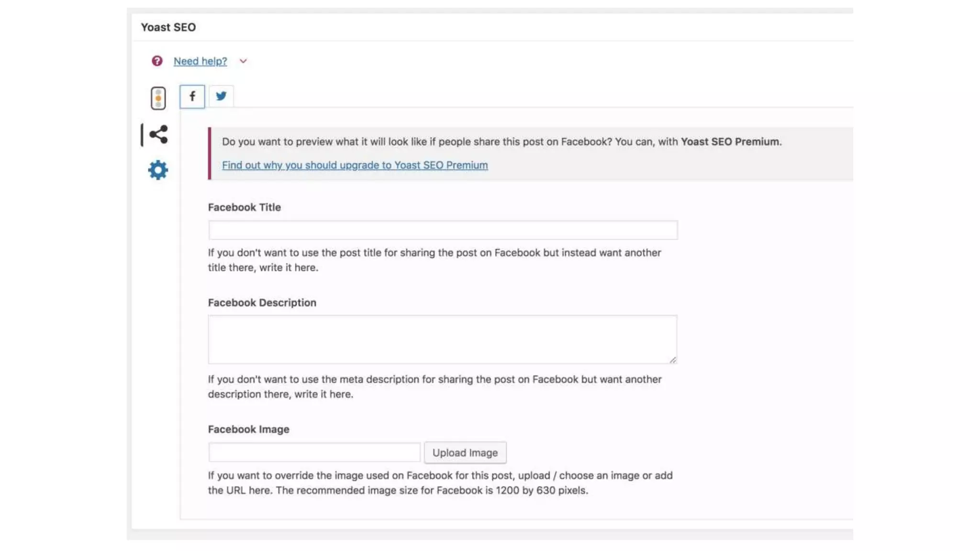The height and width of the screenshot is (551, 980).
Task: Open the advanced settings gear icon
Action: coord(158,170)
